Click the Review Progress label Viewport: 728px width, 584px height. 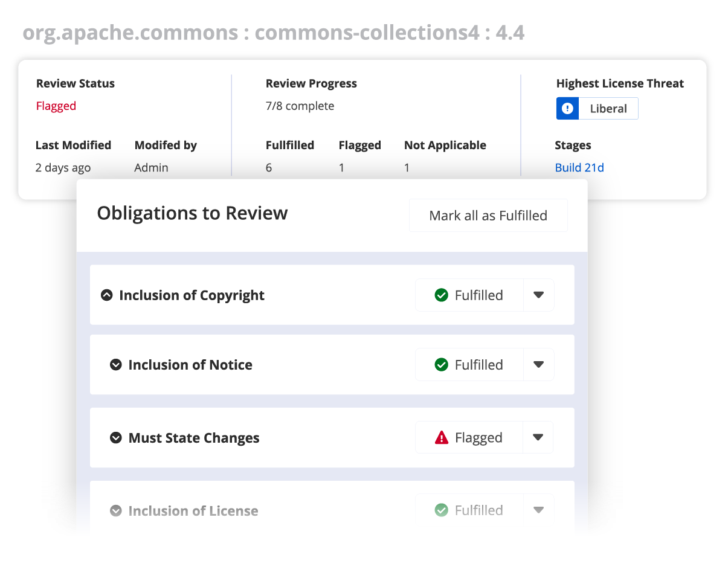pyautogui.click(x=311, y=84)
